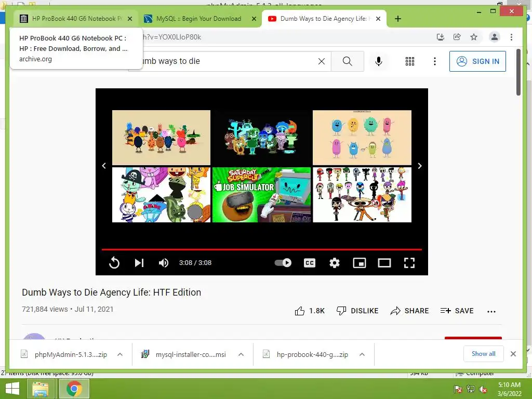The image size is (532, 399).
Task: Switch to theater mode
Action: (384, 263)
